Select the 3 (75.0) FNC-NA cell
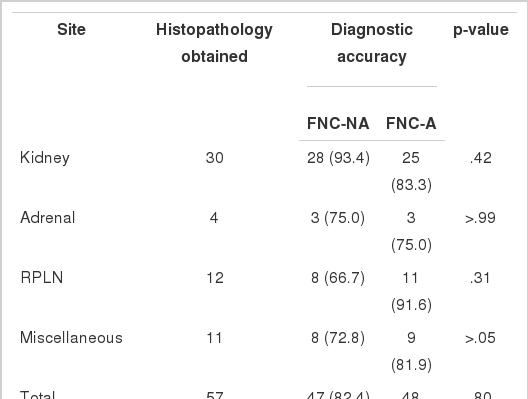528x399 pixels. (338, 218)
